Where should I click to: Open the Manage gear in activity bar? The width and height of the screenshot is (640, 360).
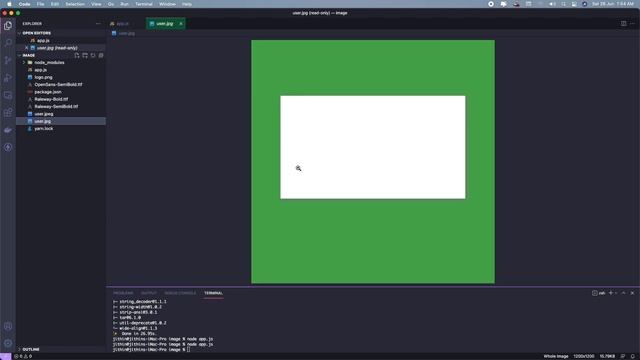(8, 343)
